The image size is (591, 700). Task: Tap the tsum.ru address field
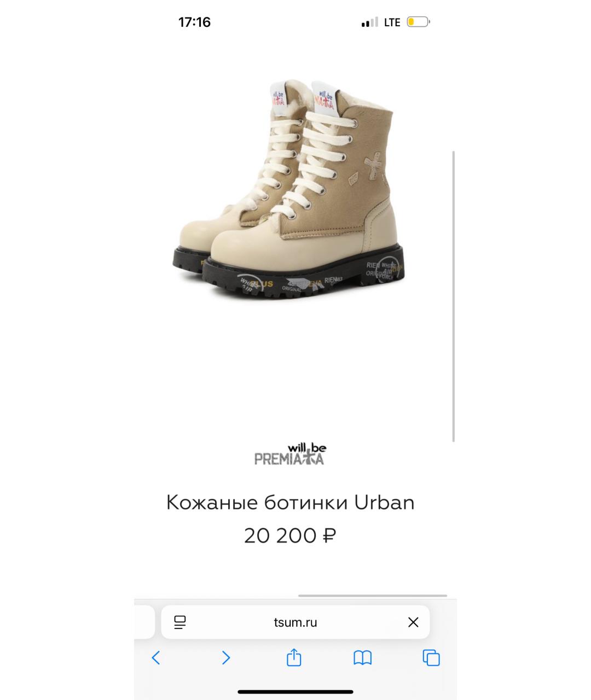point(296,622)
